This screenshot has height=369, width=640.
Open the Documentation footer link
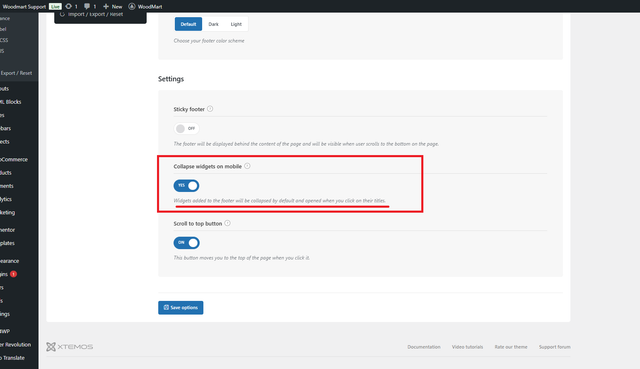424,347
